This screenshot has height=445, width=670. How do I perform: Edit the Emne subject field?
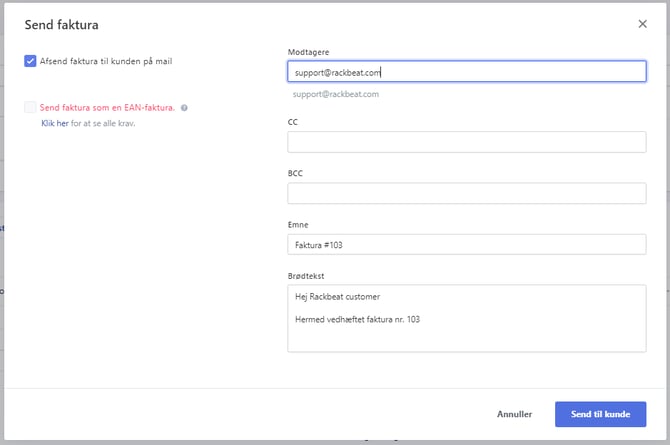pos(467,245)
